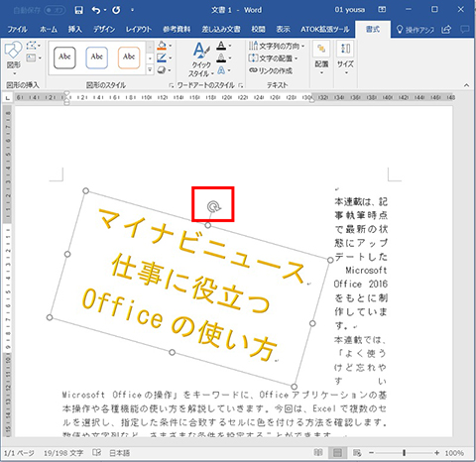Click the 19/198 文字 word count
The width and height of the screenshot is (476, 462).
pyautogui.click(x=63, y=453)
